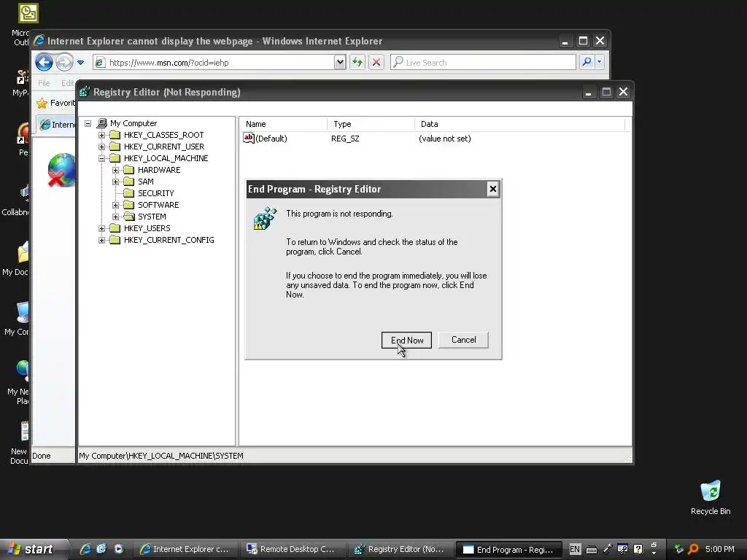The height and width of the screenshot is (560, 747).
Task: Click EN language indicator in taskbar
Action: point(575,549)
